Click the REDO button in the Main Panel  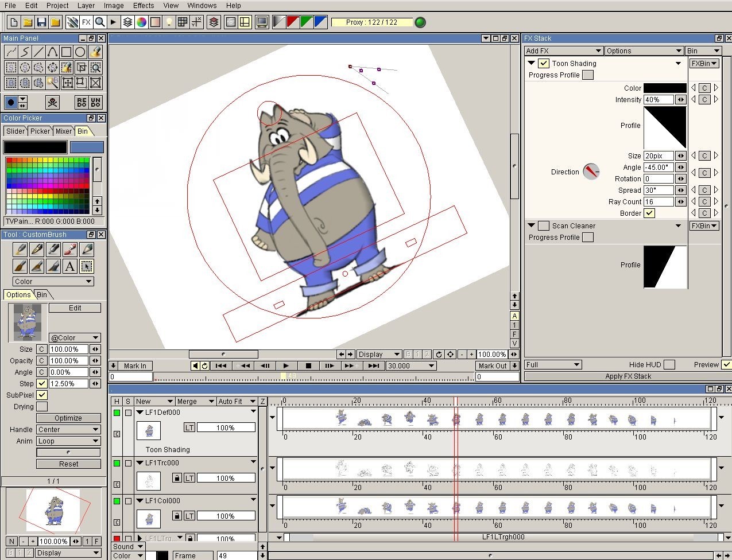pos(82,102)
